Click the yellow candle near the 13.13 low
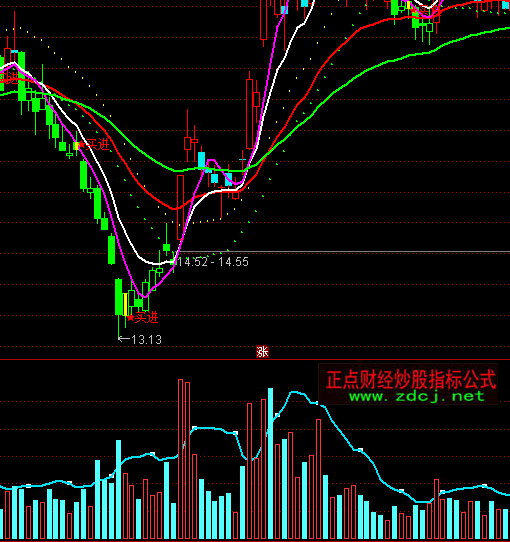The height and width of the screenshot is (542, 510). coord(125,305)
